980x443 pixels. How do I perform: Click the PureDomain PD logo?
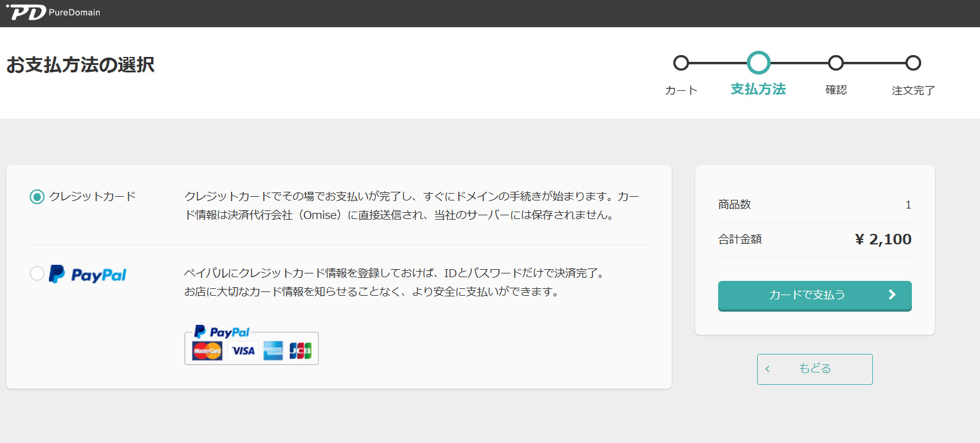pos(26,12)
